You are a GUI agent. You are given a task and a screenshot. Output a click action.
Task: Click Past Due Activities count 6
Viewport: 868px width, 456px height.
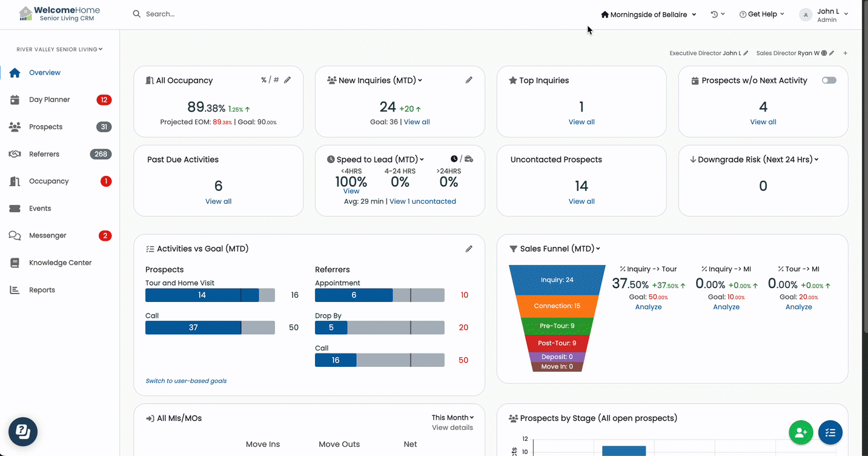pos(219,186)
